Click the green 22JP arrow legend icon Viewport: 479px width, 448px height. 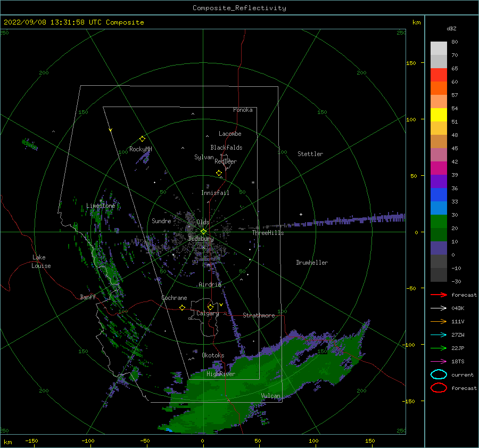point(439,348)
